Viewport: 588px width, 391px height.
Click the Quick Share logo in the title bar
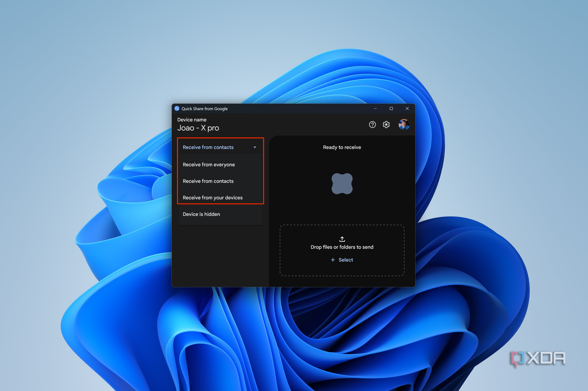(176, 109)
